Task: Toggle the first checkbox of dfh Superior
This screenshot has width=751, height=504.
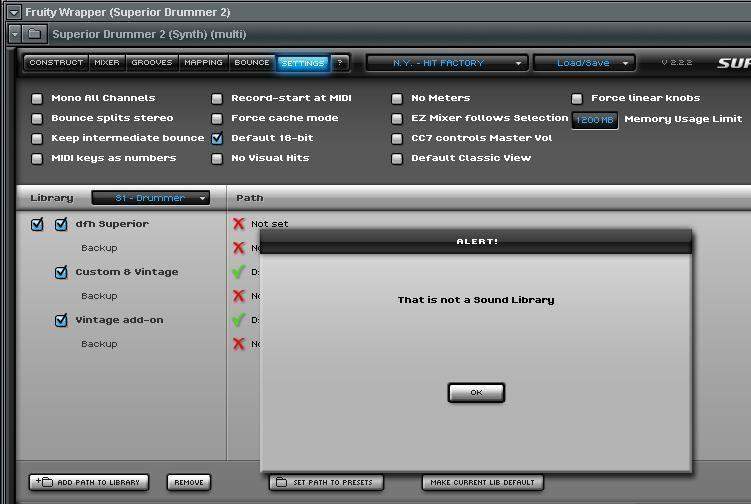Action: [37, 224]
